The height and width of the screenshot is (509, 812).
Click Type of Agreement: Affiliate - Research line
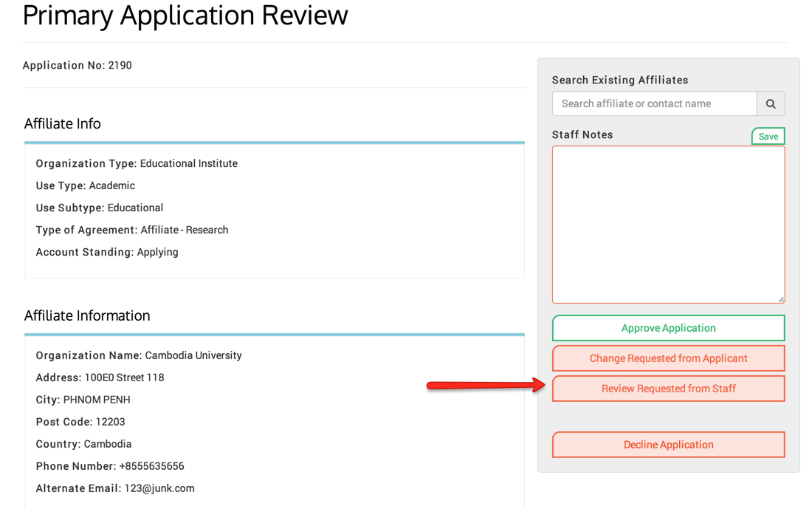132,230
